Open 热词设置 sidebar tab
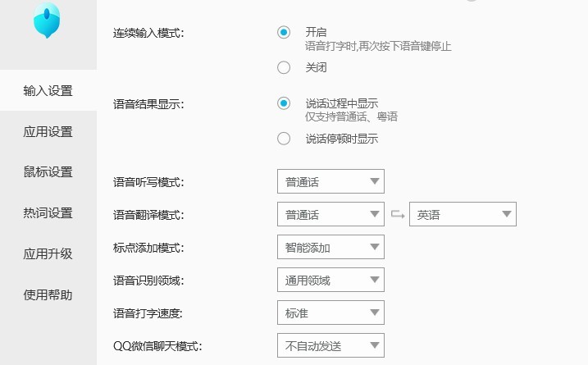 48,213
